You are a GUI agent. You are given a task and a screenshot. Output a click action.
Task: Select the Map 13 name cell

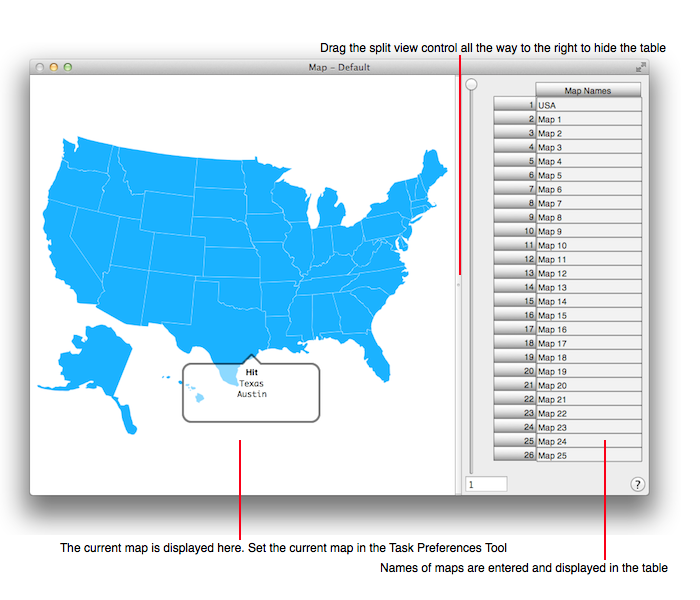588,287
